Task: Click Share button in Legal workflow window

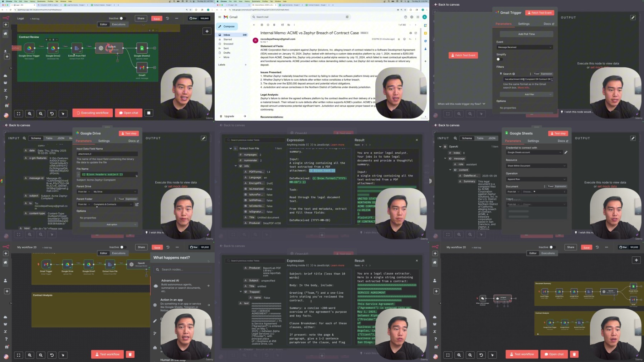Action: [141, 18]
